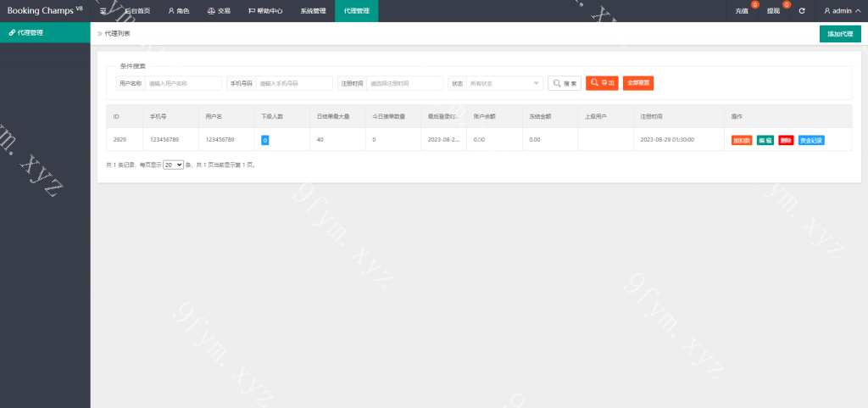Click the 代理列表 breadcrumb
The height and width of the screenshot is (408, 868).
117,34
